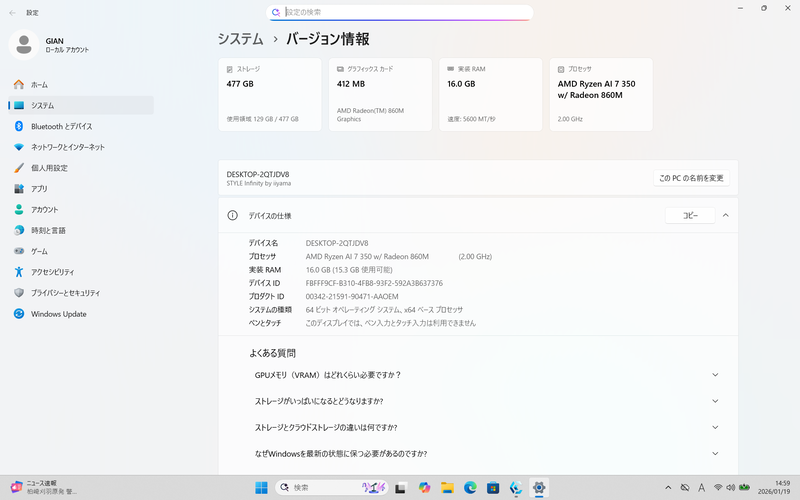Viewport: 800px width, 500px height.
Task: Open ホーム (Home) in the sidebar
Action: click(x=81, y=85)
